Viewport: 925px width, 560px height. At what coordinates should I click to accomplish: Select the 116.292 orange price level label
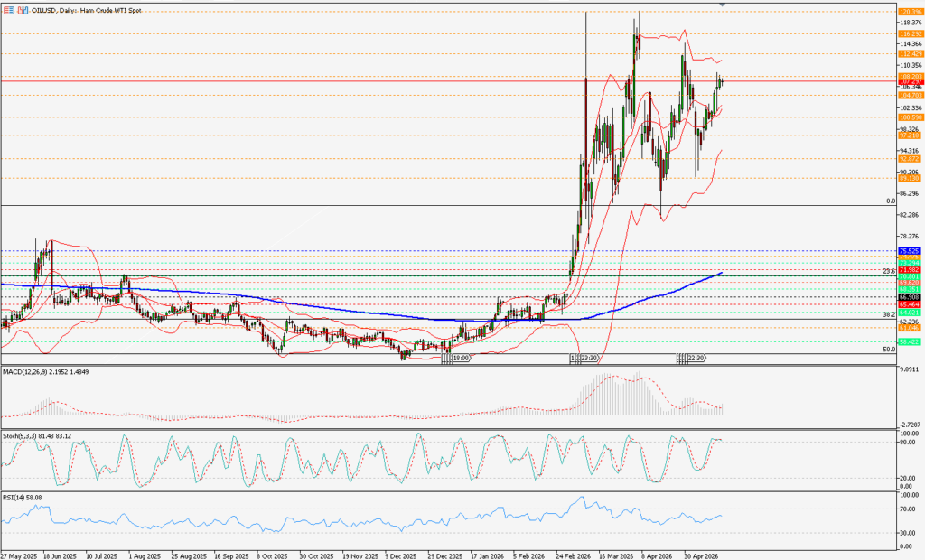(911, 34)
